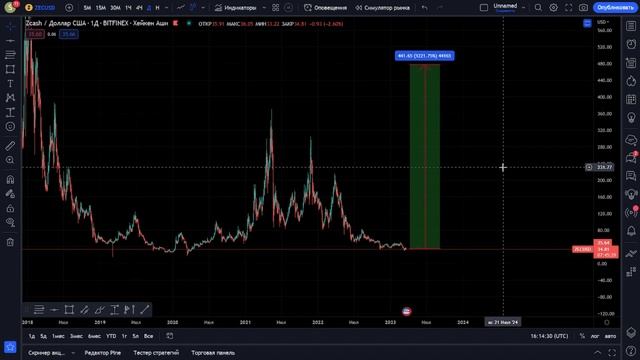The image size is (640, 360).
Task: Open the emoji icons tool in left sidebar
Action: (10, 127)
